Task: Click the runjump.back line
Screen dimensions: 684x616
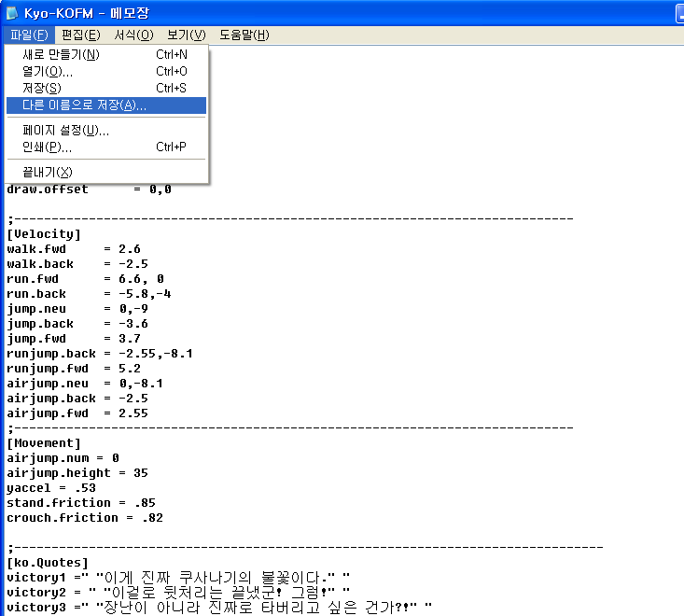Action: (100, 354)
